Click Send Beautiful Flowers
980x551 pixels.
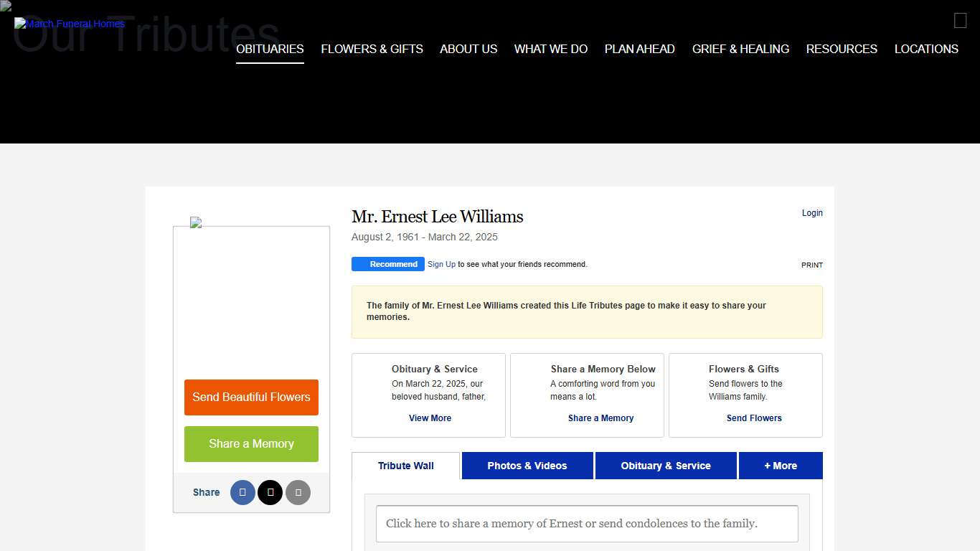click(x=251, y=397)
